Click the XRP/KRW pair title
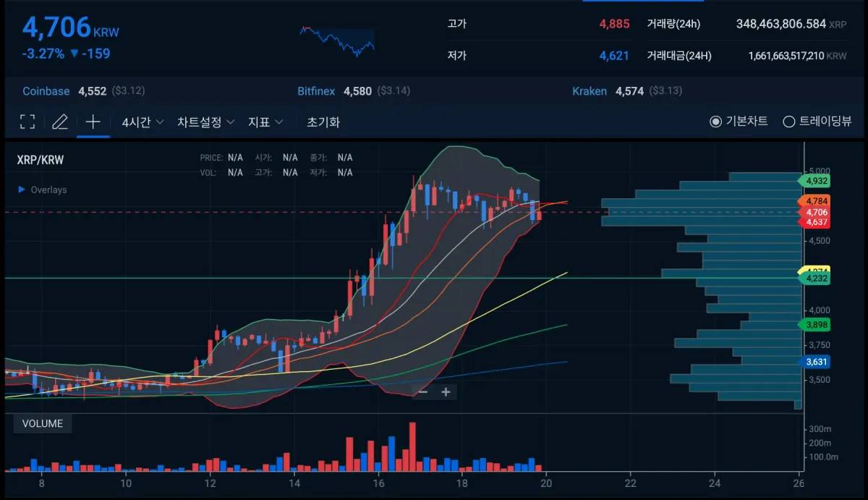Image resolution: width=868 pixels, height=500 pixels. click(x=41, y=160)
